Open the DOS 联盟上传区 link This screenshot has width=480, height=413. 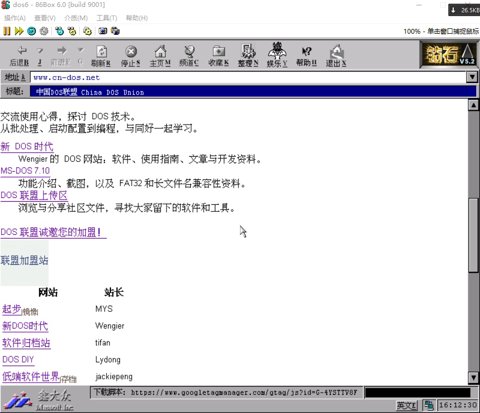[34, 195]
